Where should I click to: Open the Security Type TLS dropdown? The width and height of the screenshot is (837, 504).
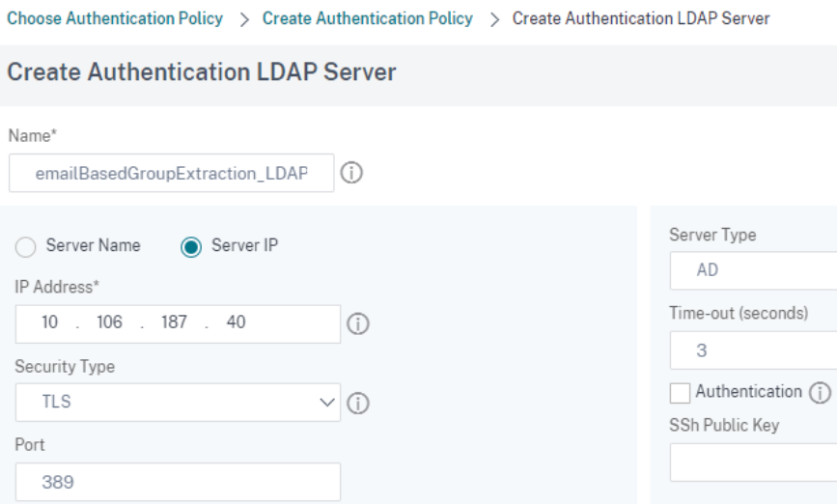click(178, 403)
